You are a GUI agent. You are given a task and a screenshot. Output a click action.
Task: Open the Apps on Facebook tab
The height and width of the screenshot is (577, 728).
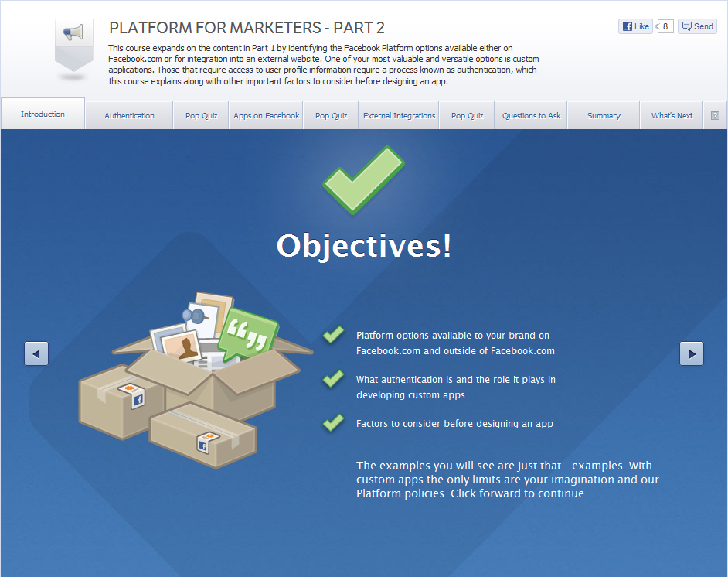coord(266,116)
